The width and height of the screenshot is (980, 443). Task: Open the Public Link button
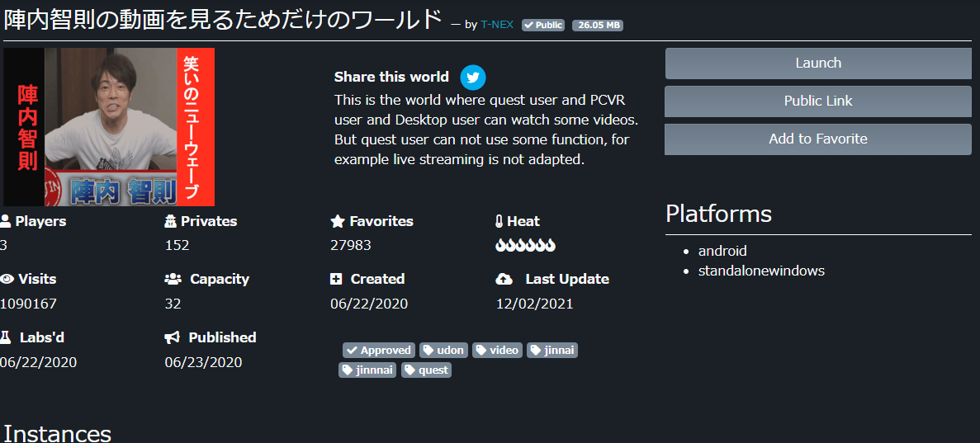pyautogui.click(x=817, y=101)
